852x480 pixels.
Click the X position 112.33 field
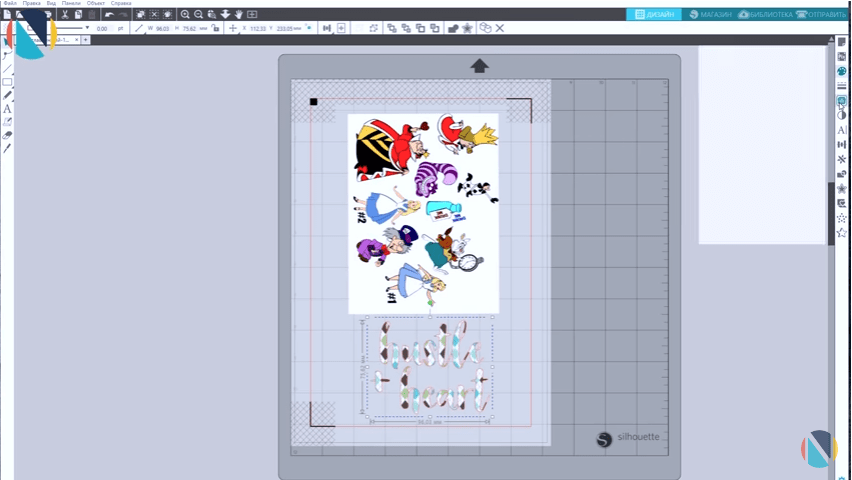(256, 28)
